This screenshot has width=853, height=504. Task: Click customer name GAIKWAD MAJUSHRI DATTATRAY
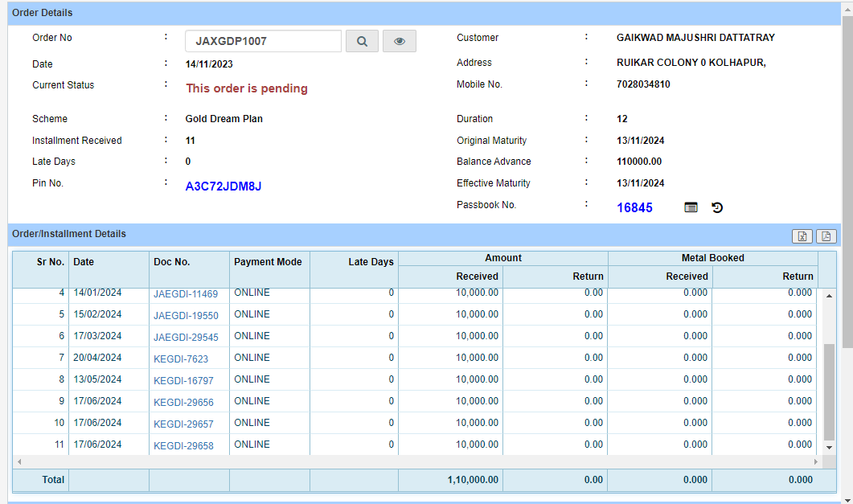[695, 38]
